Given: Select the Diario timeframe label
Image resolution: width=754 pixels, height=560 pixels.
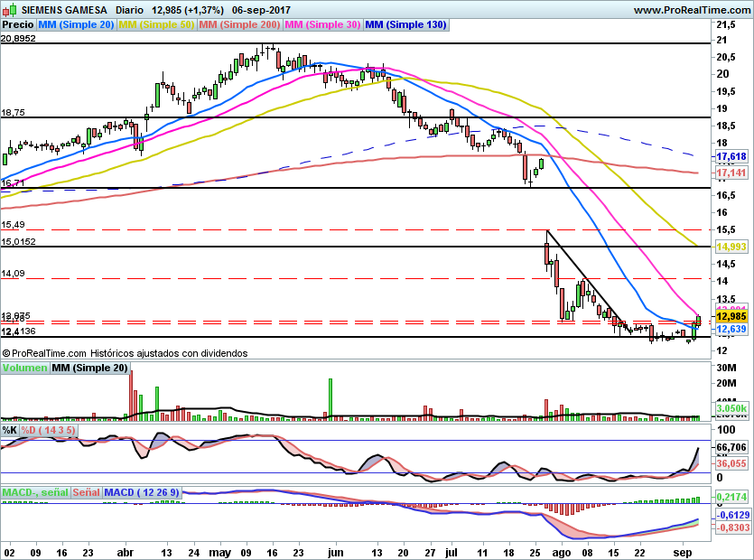Looking at the screenshot, I should point(129,10).
